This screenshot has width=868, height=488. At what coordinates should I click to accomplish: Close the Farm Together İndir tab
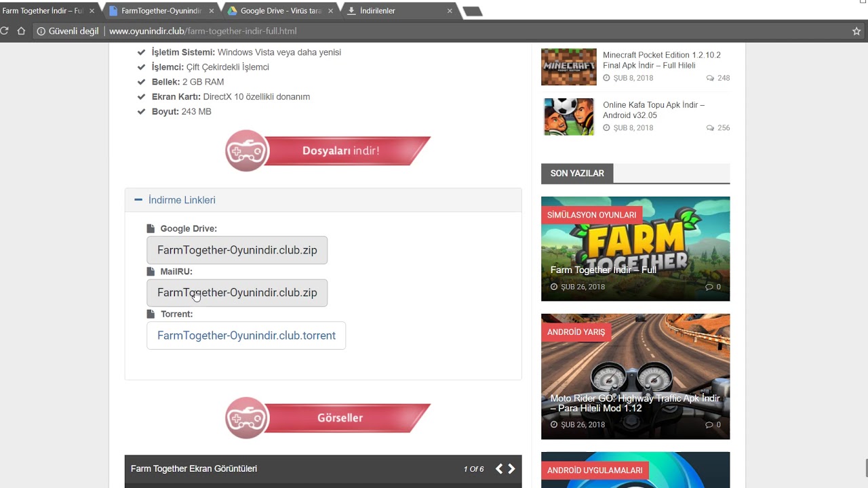(92, 11)
